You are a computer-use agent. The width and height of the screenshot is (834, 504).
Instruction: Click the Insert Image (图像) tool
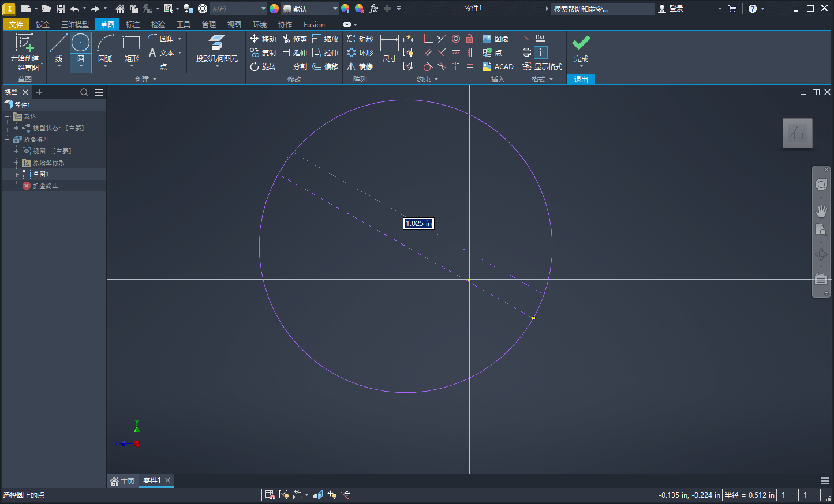click(x=496, y=39)
